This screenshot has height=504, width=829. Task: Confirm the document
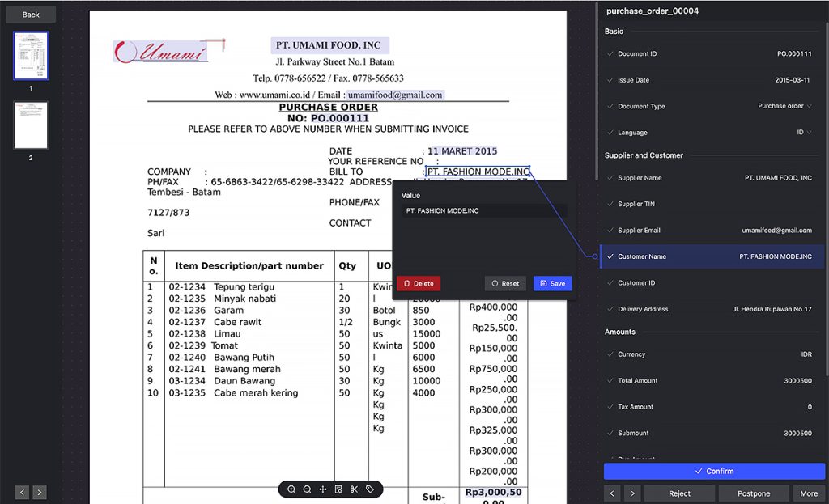pos(714,472)
